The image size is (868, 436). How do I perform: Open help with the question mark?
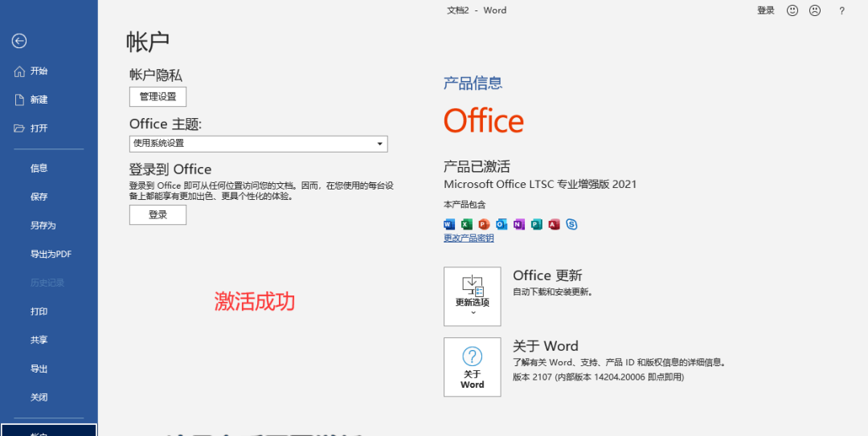(842, 10)
